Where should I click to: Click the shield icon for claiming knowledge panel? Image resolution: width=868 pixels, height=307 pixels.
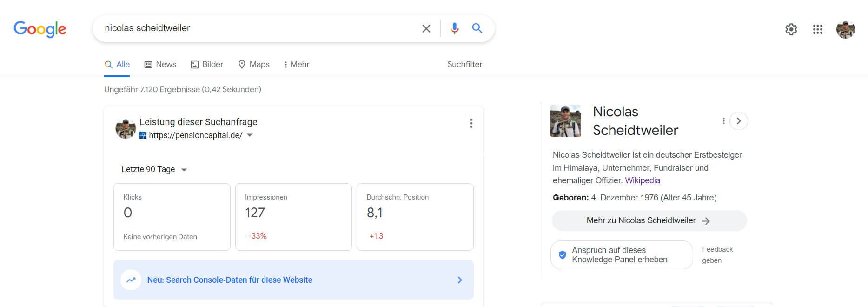pos(563,255)
